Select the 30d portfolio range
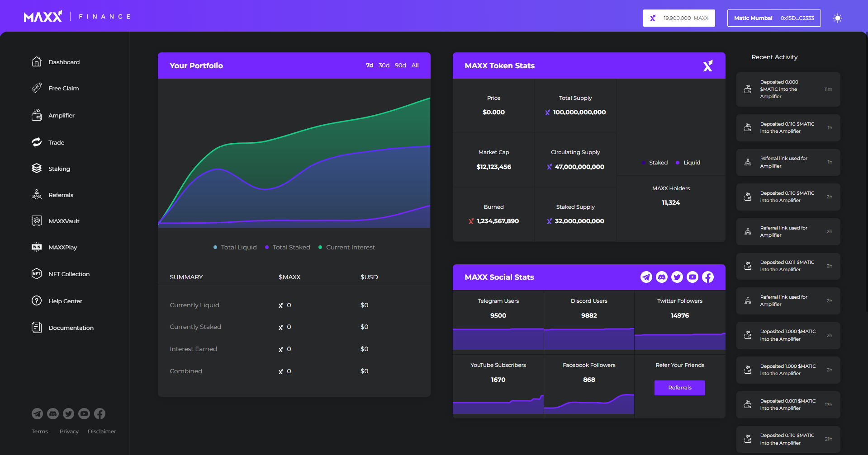Image resolution: width=868 pixels, height=455 pixels. point(384,66)
